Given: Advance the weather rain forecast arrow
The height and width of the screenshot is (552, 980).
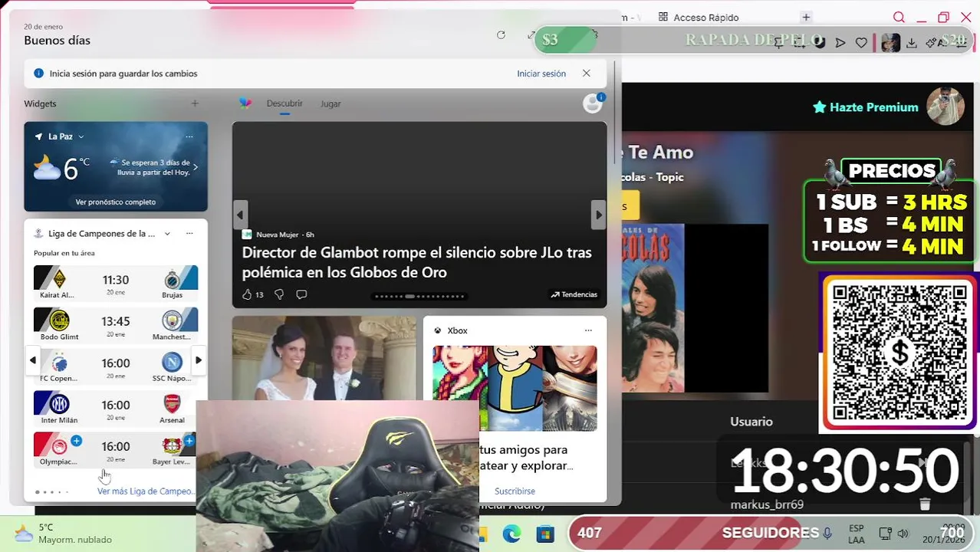Looking at the screenshot, I should [196, 166].
